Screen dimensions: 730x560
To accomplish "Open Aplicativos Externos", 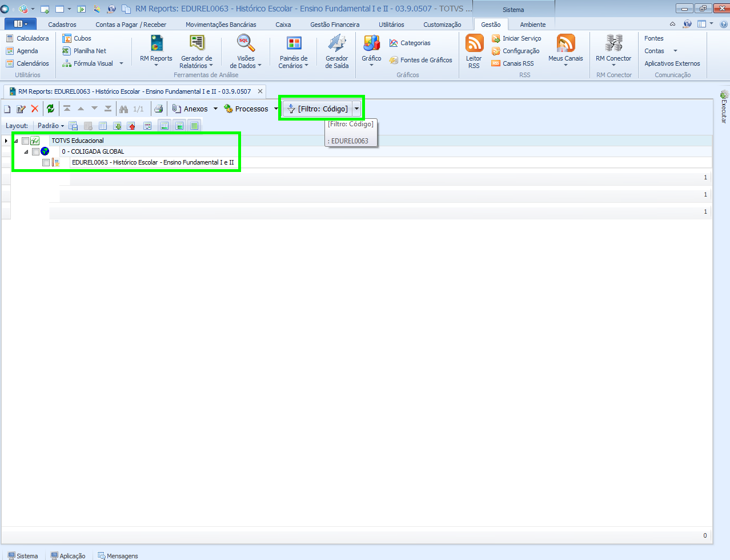I will pyautogui.click(x=672, y=63).
